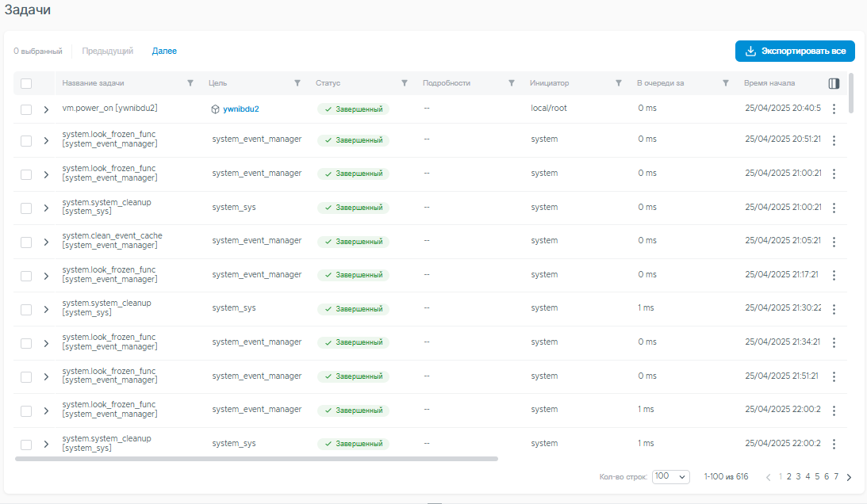Expand row of task started 21:00:21 look_frozen_func
The height and width of the screenshot is (504, 867).
click(x=47, y=174)
